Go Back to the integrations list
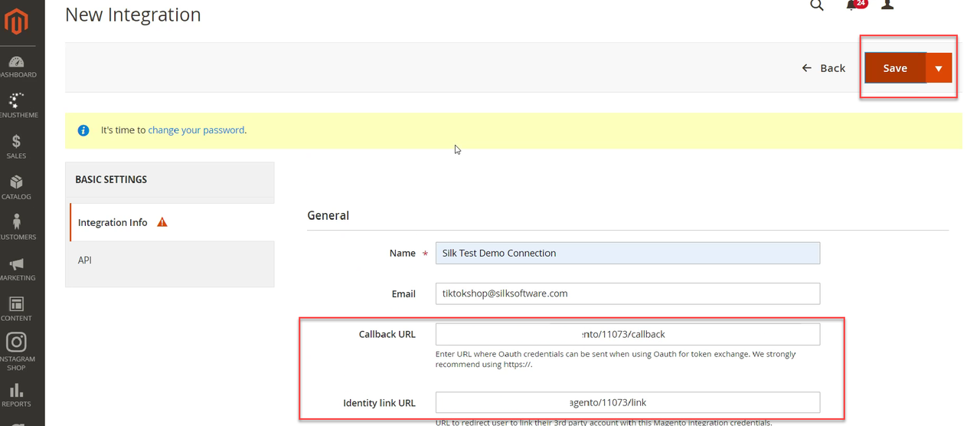 (824, 68)
